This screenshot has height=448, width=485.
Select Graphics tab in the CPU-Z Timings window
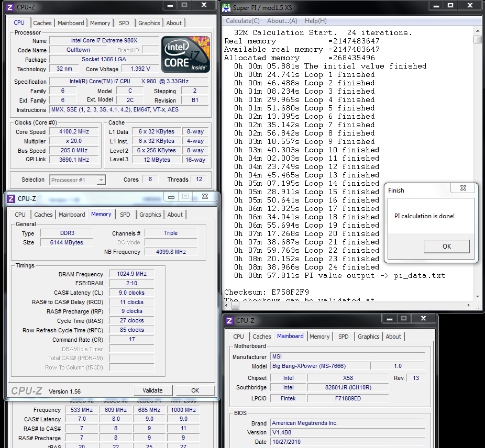[150, 215]
